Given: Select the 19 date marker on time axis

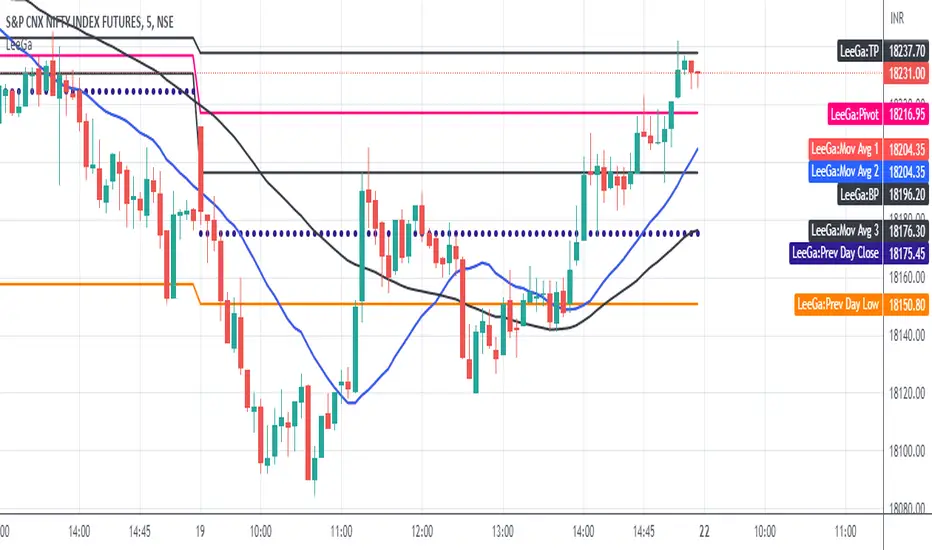Looking at the screenshot, I should (200, 531).
